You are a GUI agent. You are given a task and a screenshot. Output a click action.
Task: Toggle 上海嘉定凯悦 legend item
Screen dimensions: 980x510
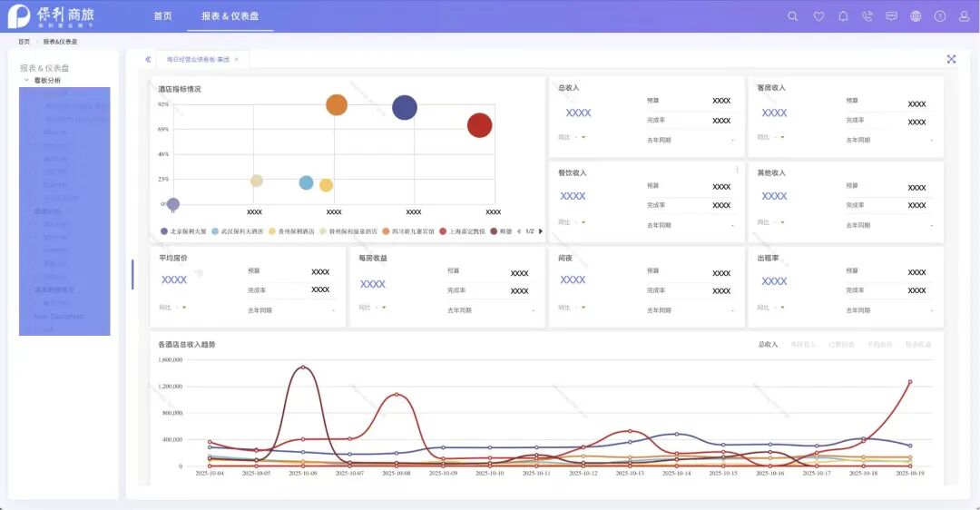pos(462,231)
